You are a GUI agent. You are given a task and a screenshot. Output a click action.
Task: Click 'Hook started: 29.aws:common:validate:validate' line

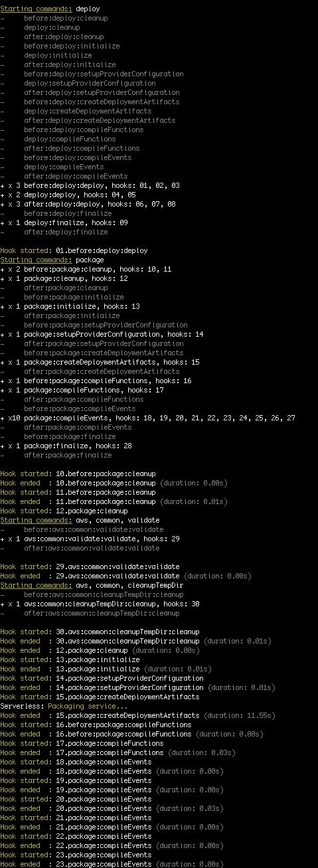click(x=90, y=566)
